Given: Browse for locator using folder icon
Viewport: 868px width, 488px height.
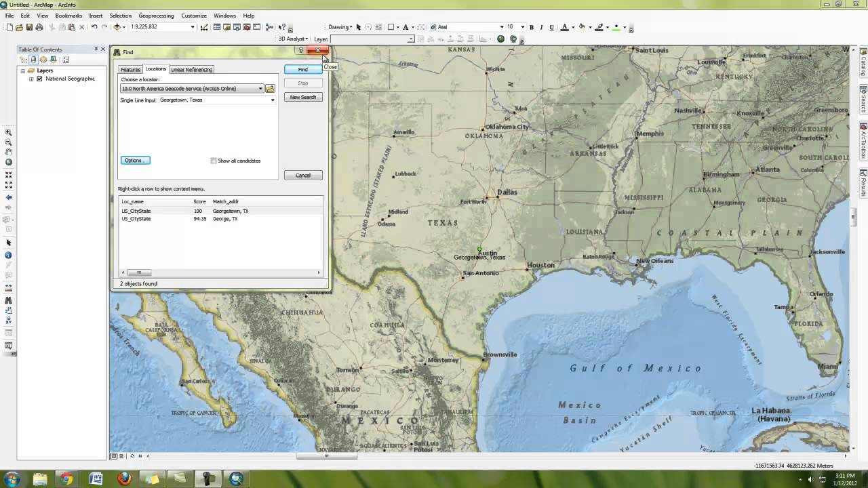Looking at the screenshot, I should [270, 89].
